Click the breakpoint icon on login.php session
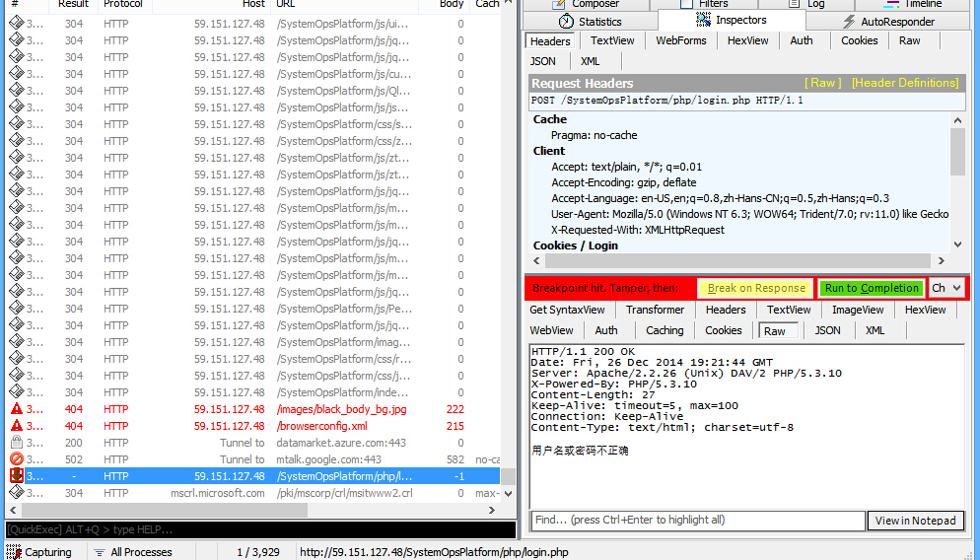This screenshot has height=560, width=980. 16,475
